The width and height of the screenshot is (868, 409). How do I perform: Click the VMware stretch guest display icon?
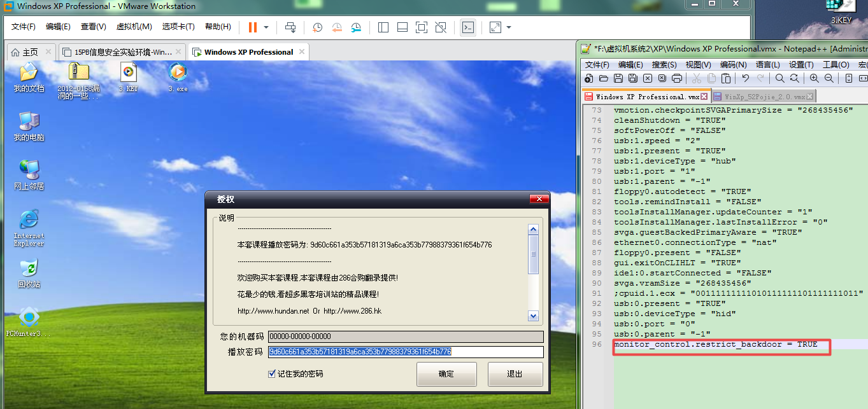click(495, 27)
